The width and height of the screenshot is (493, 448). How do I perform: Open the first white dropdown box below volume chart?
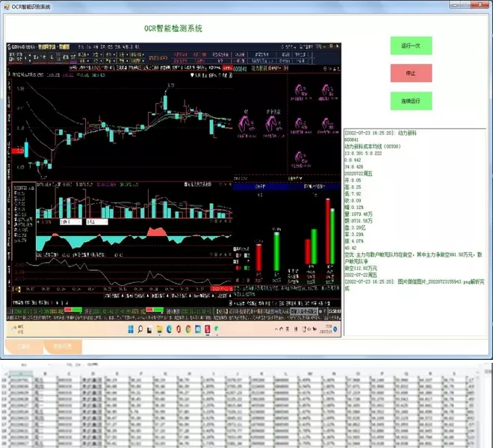[x=71, y=222]
